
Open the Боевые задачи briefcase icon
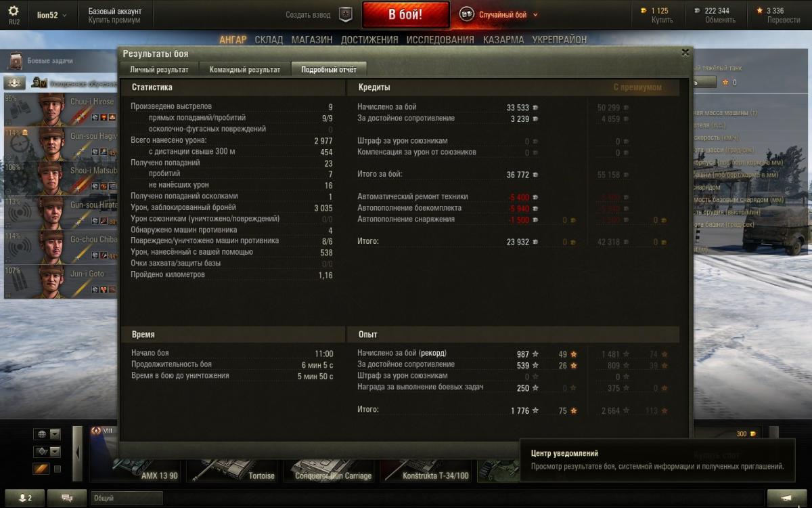coord(16,61)
